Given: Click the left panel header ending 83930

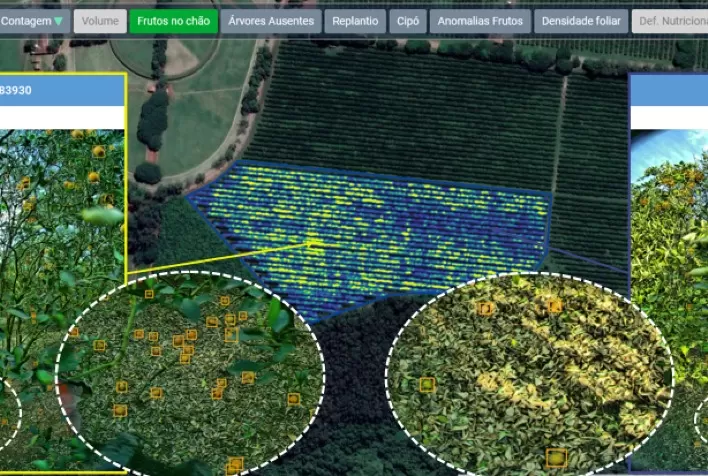Looking at the screenshot, I should pos(62,90).
